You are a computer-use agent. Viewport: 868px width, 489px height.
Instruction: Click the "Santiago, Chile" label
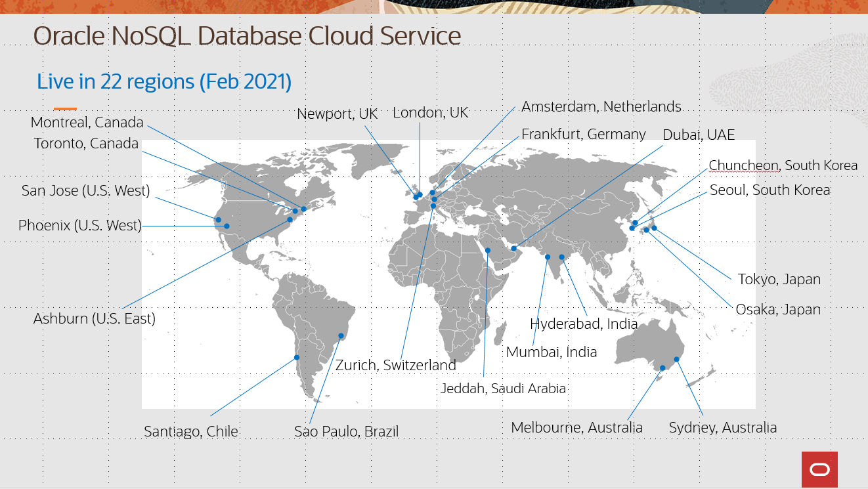(191, 431)
